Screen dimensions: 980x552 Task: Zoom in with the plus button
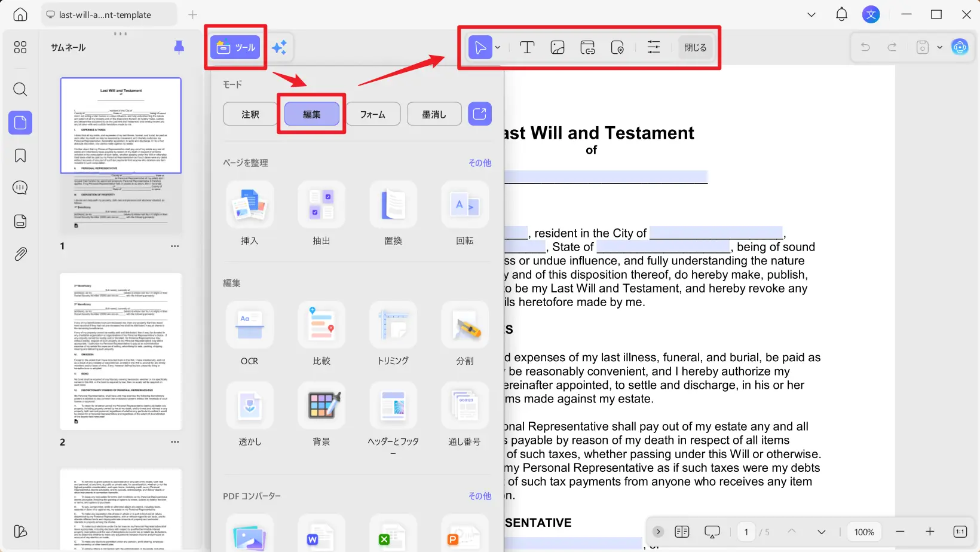point(930,532)
